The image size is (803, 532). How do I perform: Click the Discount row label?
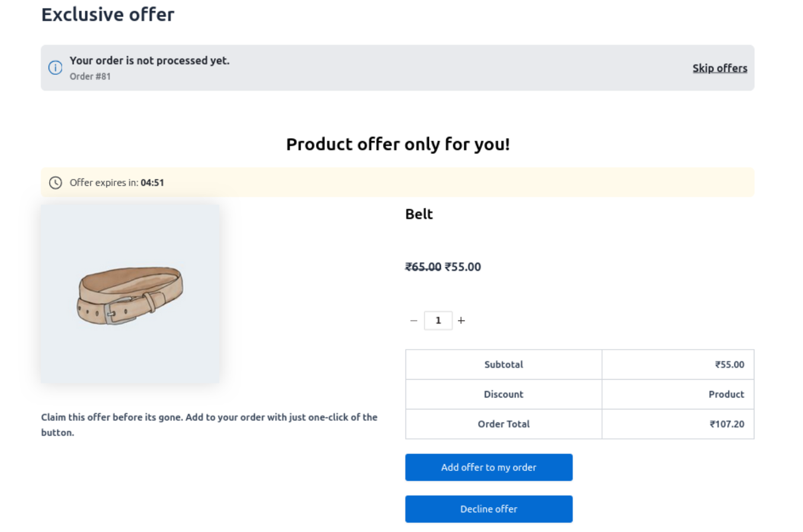tap(503, 394)
